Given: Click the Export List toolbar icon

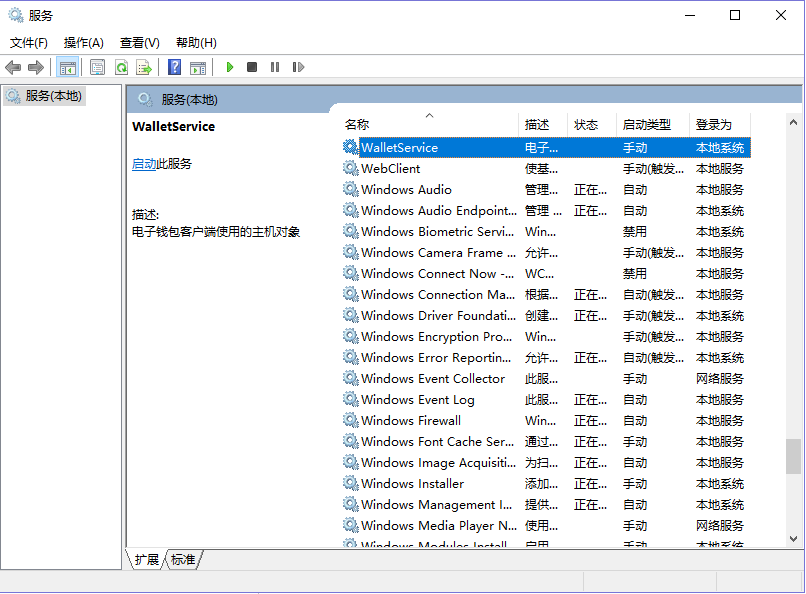Looking at the screenshot, I should [x=144, y=67].
